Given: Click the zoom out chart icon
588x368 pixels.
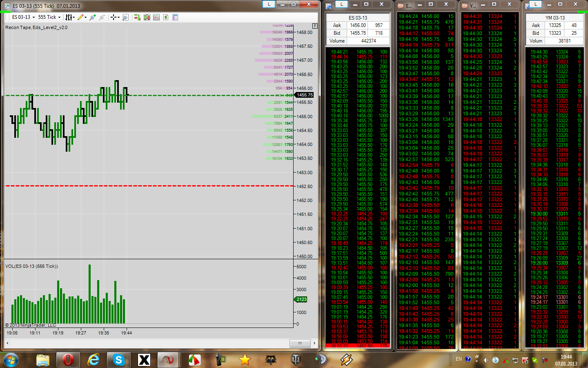Looking at the screenshot, I should (102, 17).
